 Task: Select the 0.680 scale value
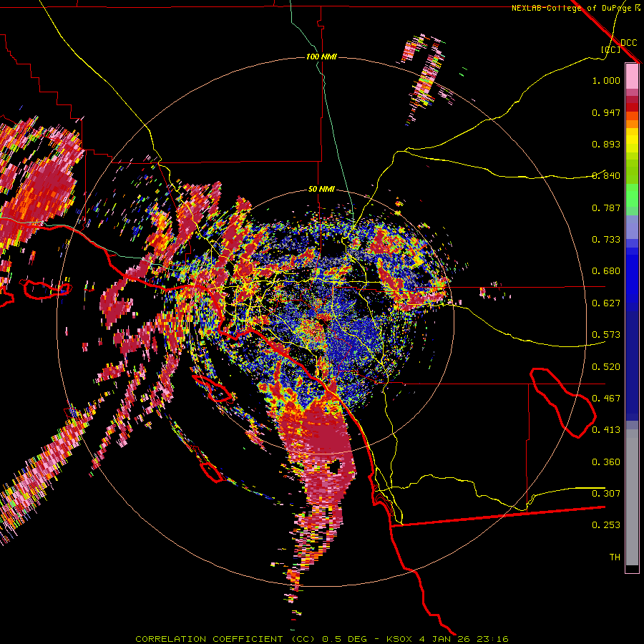click(606, 271)
